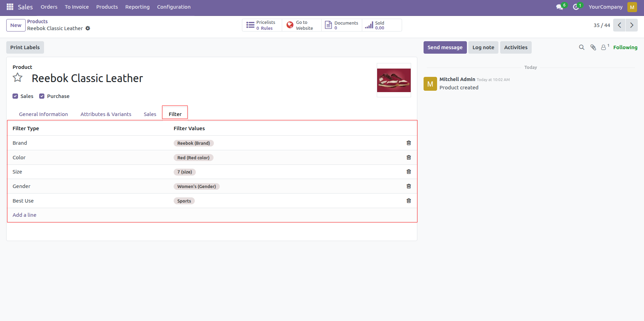This screenshot has width=644, height=321.
Task: Uncheck the Sales checkbox
Action: pyautogui.click(x=15, y=96)
